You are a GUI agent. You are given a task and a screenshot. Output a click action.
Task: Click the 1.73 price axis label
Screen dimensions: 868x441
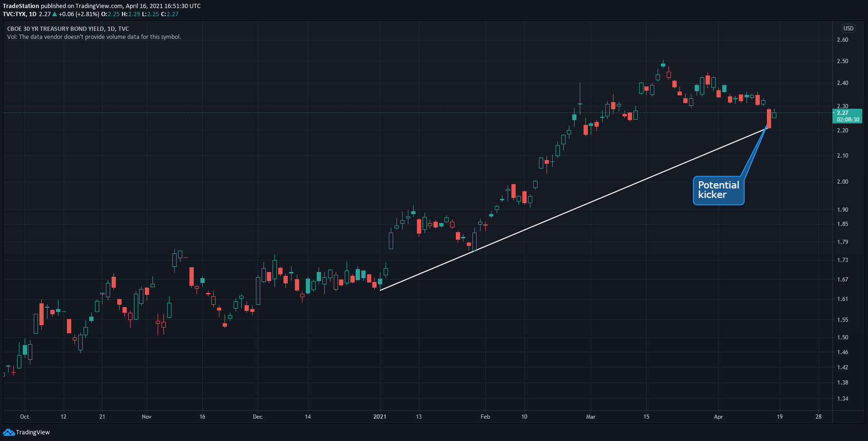842,260
